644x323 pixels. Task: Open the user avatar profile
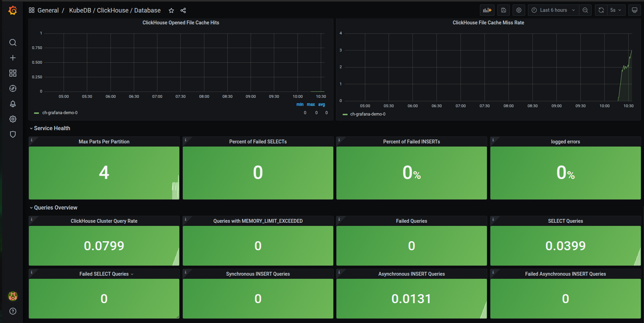click(x=13, y=296)
